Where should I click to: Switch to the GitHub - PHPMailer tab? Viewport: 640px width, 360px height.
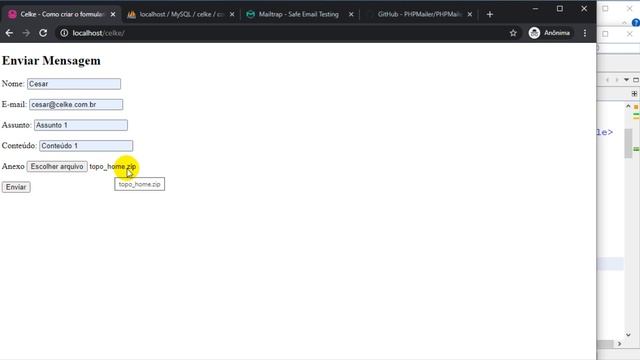click(419, 14)
